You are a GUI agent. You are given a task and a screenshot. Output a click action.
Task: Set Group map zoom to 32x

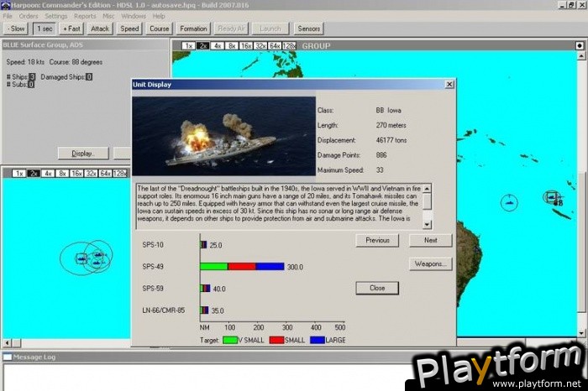[260, 45]
